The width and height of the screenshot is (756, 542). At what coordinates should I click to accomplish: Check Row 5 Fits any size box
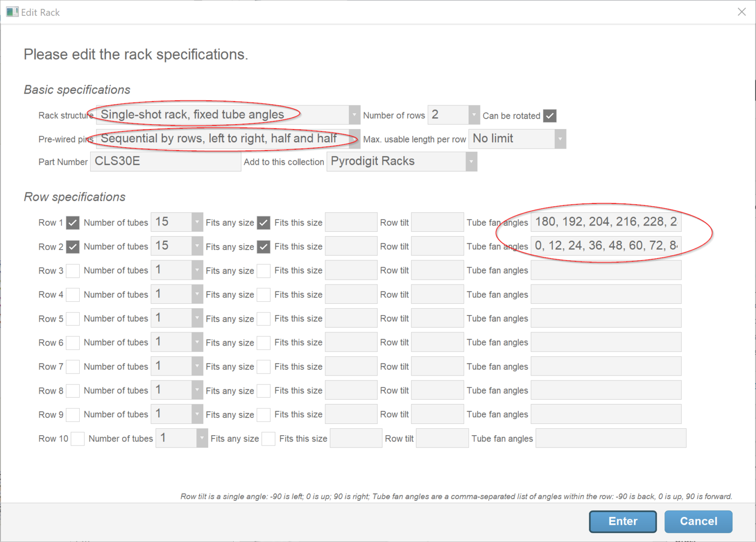tap(264, 319)
